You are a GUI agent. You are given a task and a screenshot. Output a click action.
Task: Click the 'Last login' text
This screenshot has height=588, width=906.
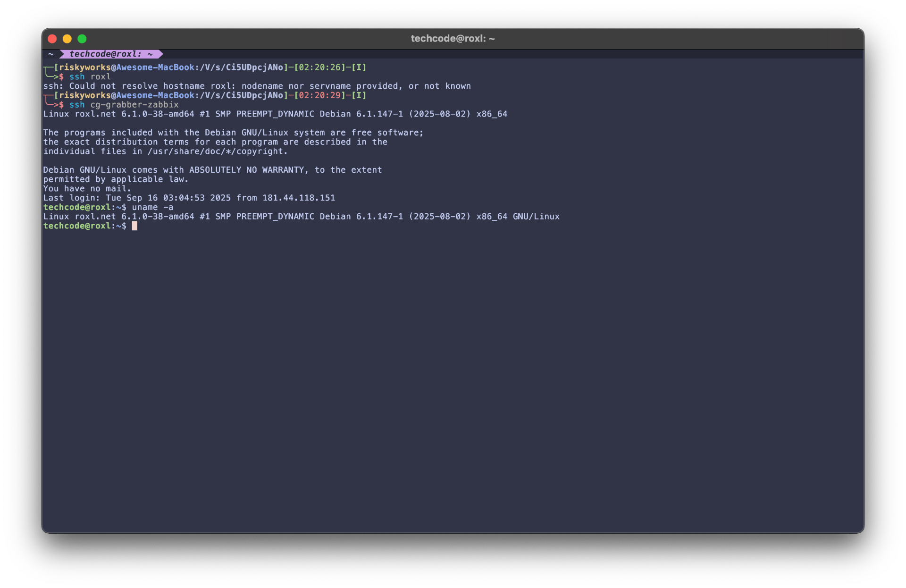[x=70, y=198]
